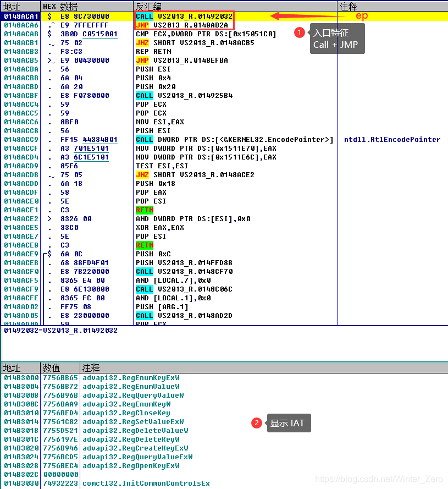Image resolution: width=448 pixels, height=489 pixels.
Task: Select advapi32.RegEnumKeyExW IAT entry
Action: pyautogui.click(x=131, y=378)
